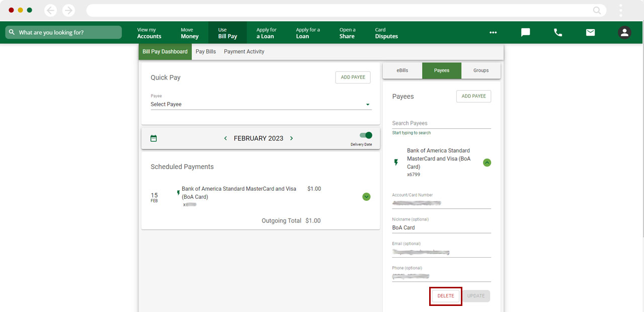This screenshot has height=312, width=644.
Task: Click the browser back arrow
Action: coord(51,10)
